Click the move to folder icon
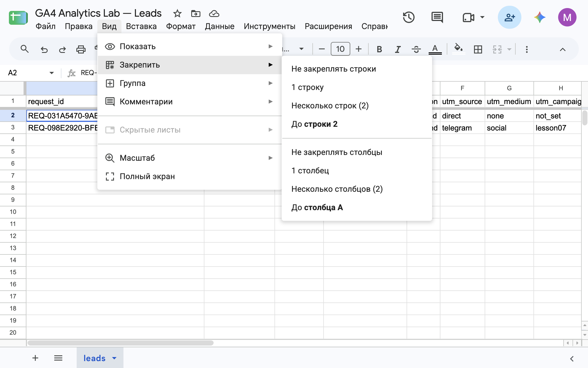Viewport: 588px width, 368px height. 196,14
